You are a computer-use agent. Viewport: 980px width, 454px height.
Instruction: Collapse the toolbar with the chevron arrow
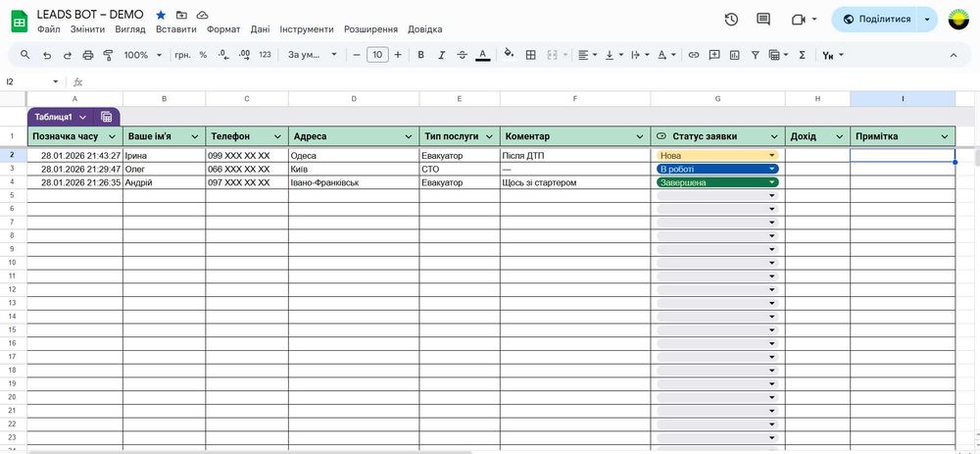(x=954, y=55)
